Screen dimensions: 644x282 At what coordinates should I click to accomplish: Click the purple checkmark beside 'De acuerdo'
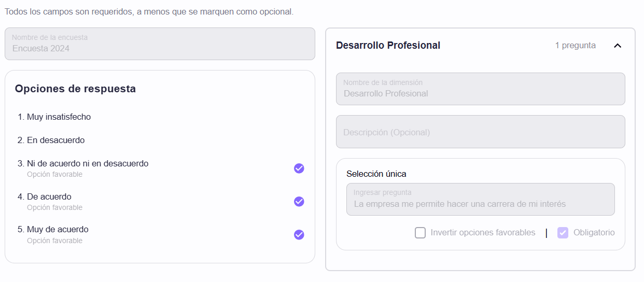coord(299,202)
